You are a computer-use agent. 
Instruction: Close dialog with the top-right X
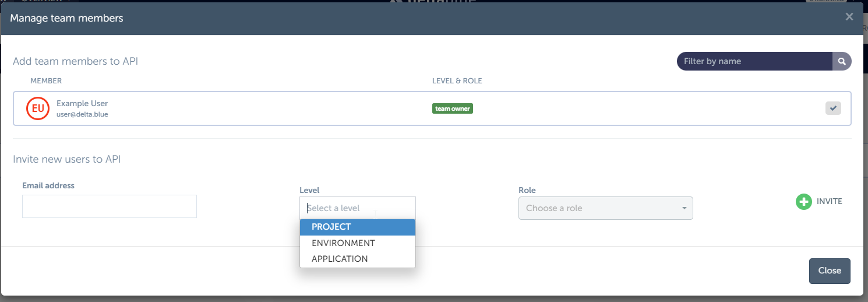coord(849,17)
